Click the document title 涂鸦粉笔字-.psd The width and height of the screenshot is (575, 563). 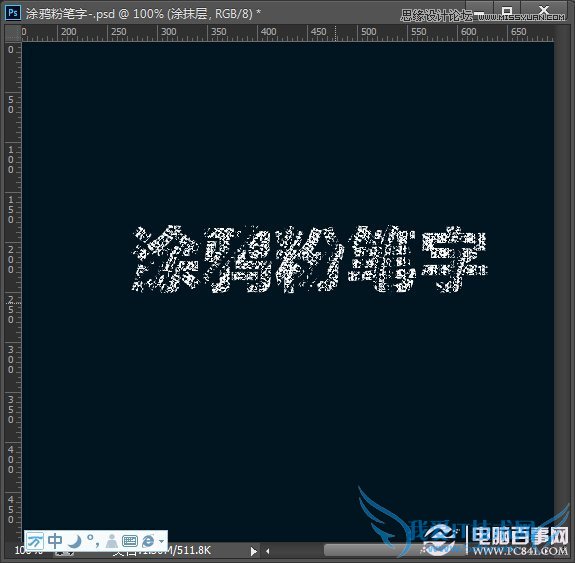[70, 14]
